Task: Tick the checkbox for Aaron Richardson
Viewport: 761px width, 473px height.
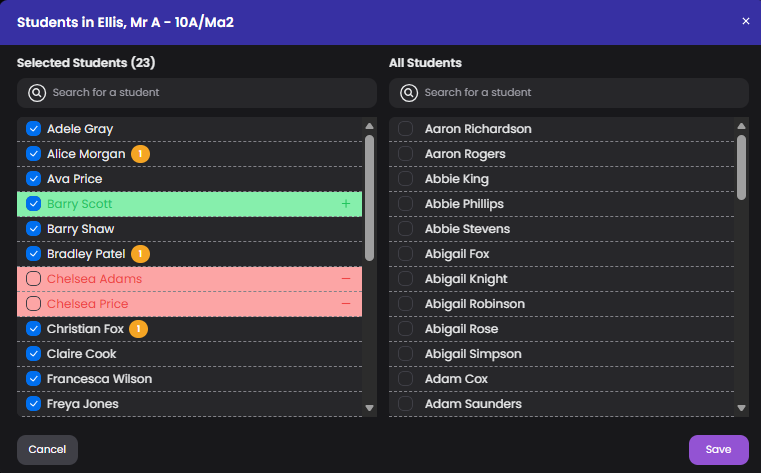Action: click(x=405, y=129)
